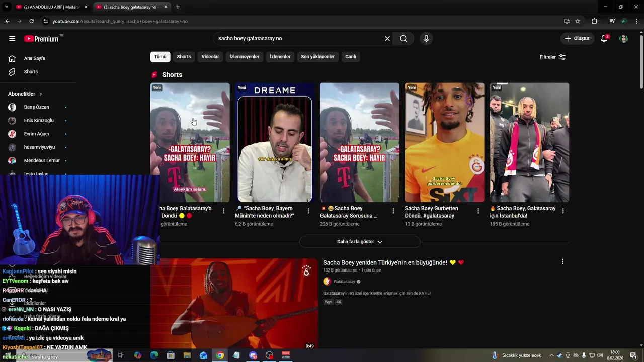The width and height of the screenshot is (644, 362).
Task: Clear the search box with X icon
Action: pos(387,39)
